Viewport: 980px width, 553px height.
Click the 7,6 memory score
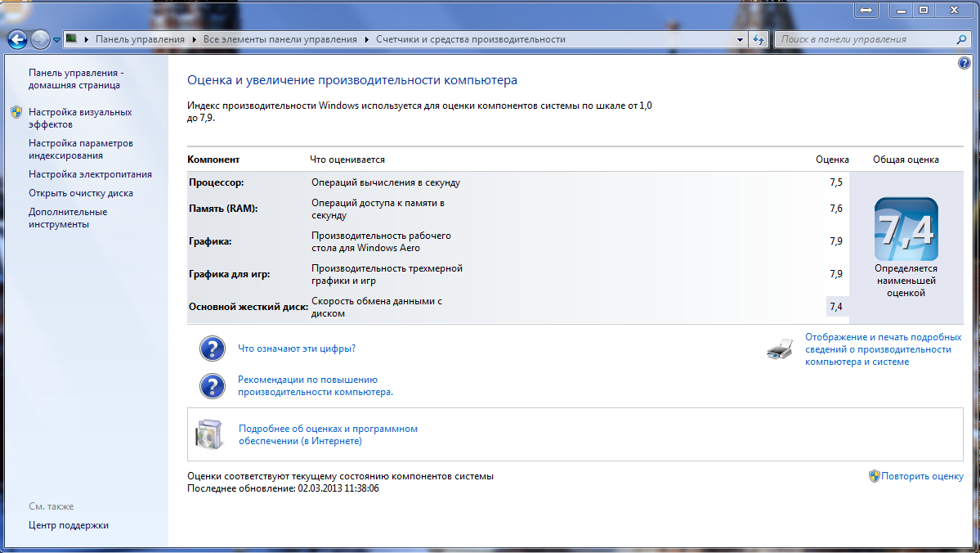(x=836, y=209)
